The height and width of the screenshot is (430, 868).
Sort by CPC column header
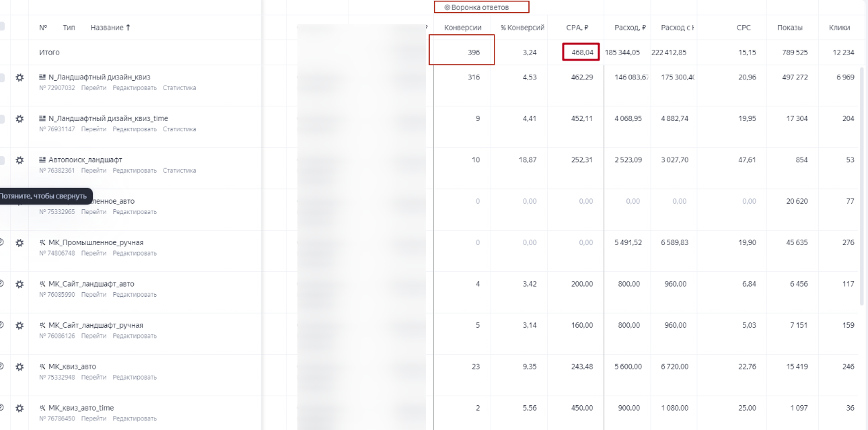744,28
